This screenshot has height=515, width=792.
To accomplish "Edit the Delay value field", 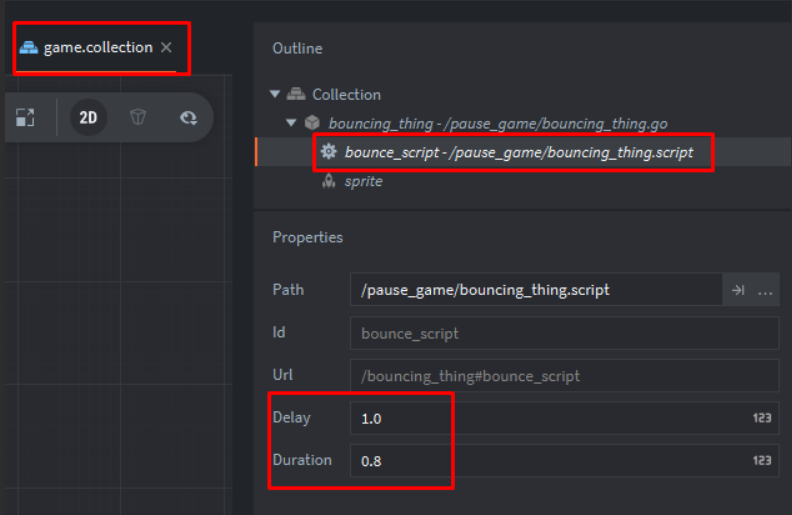I will tap(564, 419).
